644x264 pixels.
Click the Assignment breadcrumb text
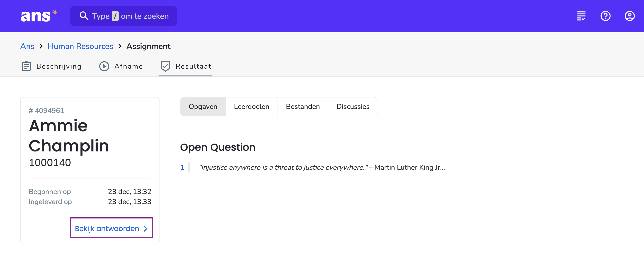point(149,46)
